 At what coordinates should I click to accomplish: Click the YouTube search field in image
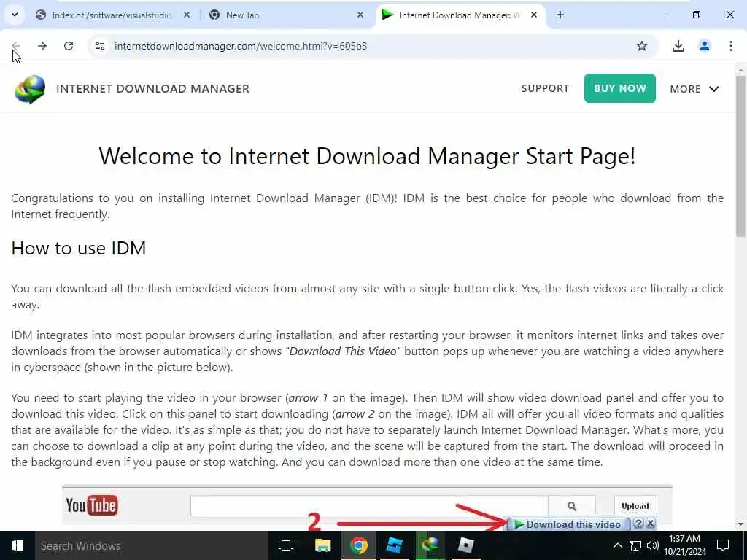pos(369,506)
